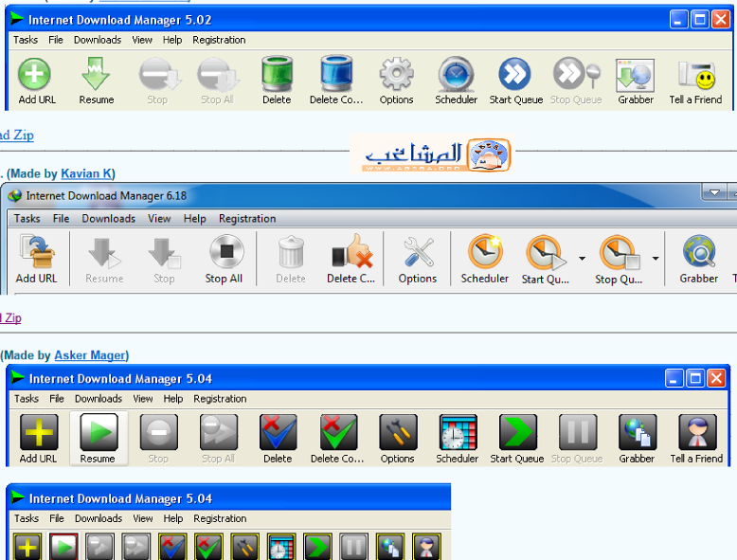
Task: Expand Start Qu... dropdown arrow in IDM 6.18
Action: 582,259
